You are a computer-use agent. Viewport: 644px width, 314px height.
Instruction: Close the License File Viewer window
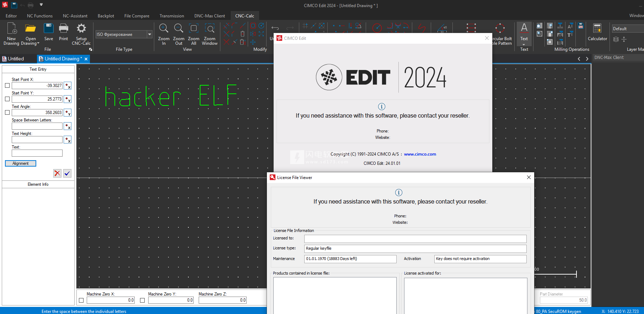coord(529,177)
